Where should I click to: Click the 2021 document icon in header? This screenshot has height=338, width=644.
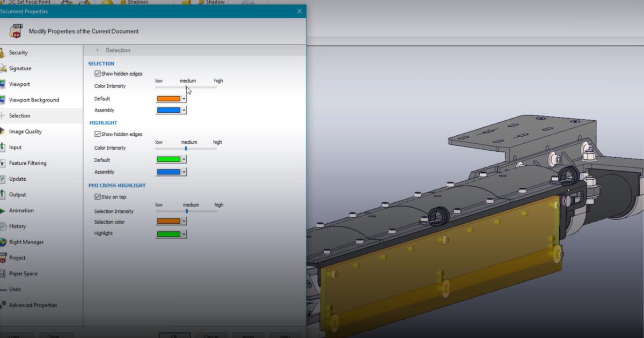coord(15,31)
